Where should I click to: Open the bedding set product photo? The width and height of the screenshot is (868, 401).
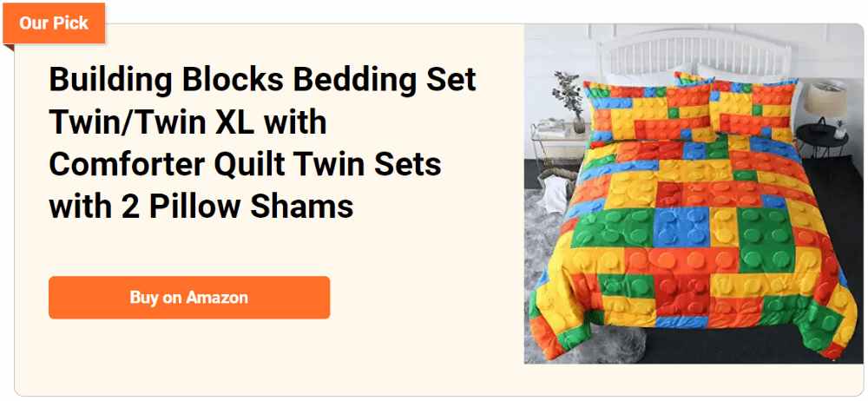pyautogui.click(x=694, y=194)
